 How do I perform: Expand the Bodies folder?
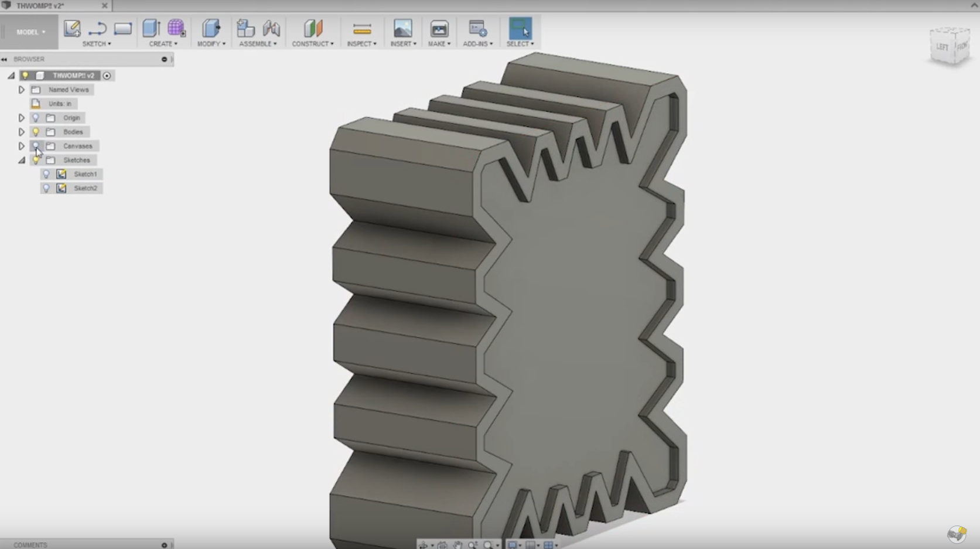tap(22, 132)
